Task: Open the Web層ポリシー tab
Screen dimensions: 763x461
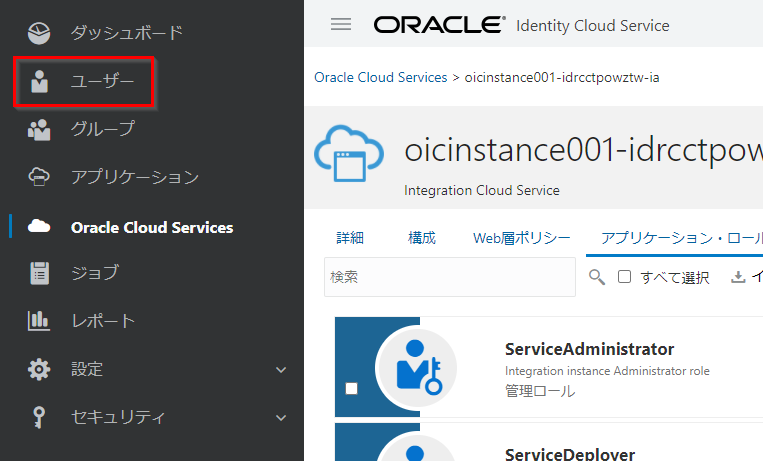Action: [x=521, y=237]
